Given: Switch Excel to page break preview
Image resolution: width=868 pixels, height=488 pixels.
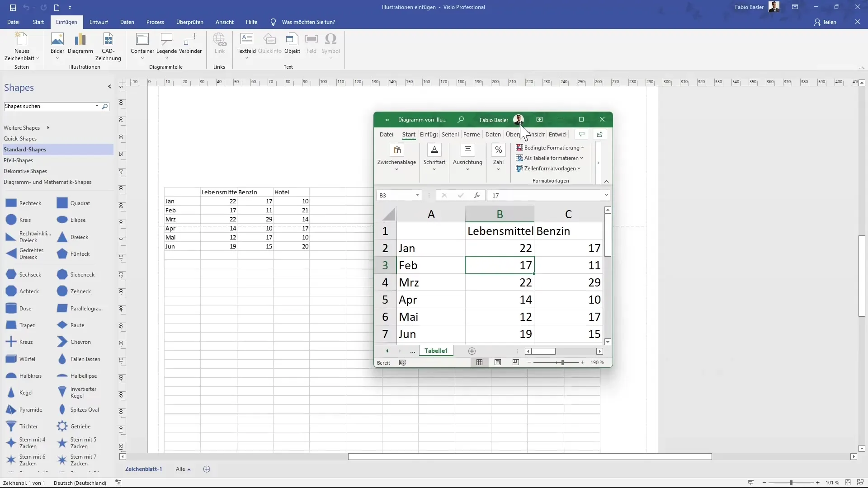Looking at the screenshot, I should pos(516,362).
